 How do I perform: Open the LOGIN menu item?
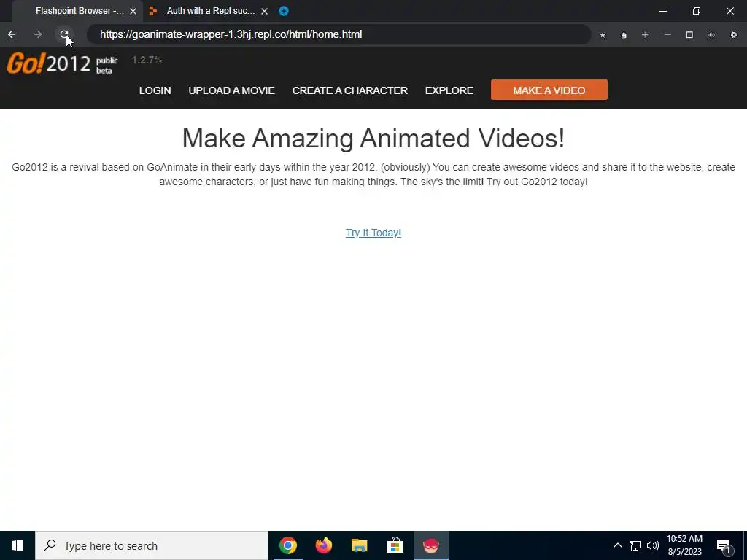click(x=155, y=90)
